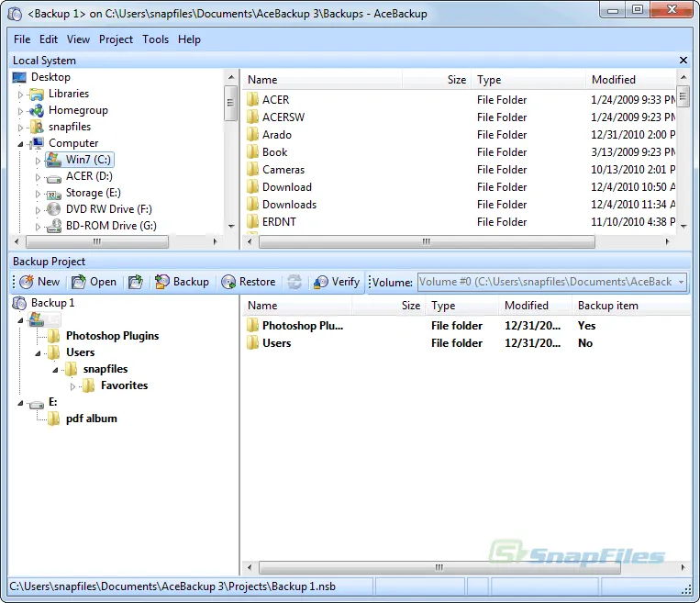Sort local files by Size column
The height and width of the screenshot is (603, 700).
437,80
